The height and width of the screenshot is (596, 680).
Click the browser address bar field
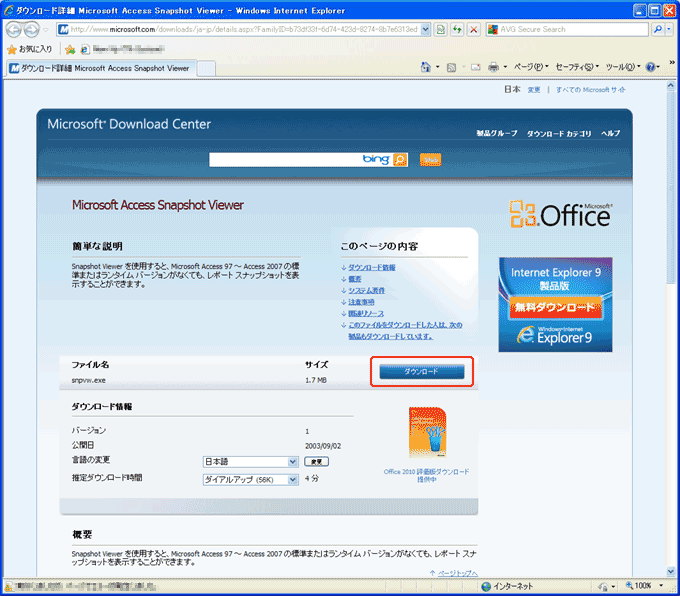[x=244, y=29]
